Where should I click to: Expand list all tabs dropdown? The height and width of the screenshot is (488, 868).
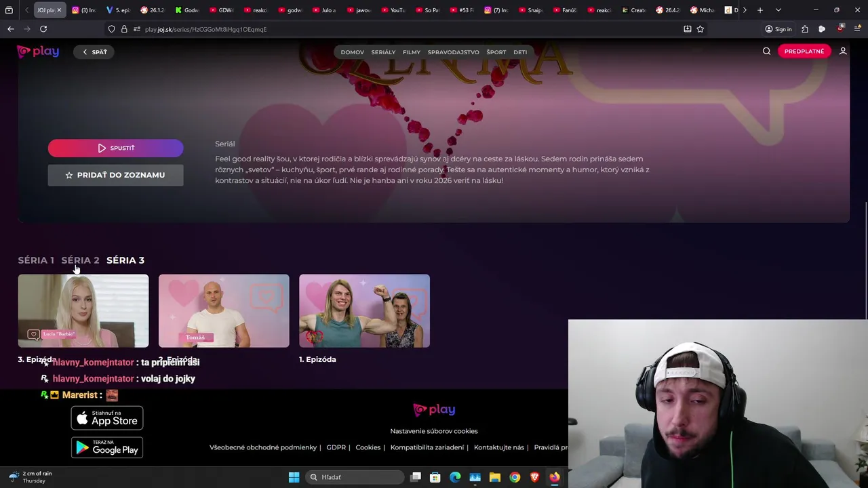point(778,10)
